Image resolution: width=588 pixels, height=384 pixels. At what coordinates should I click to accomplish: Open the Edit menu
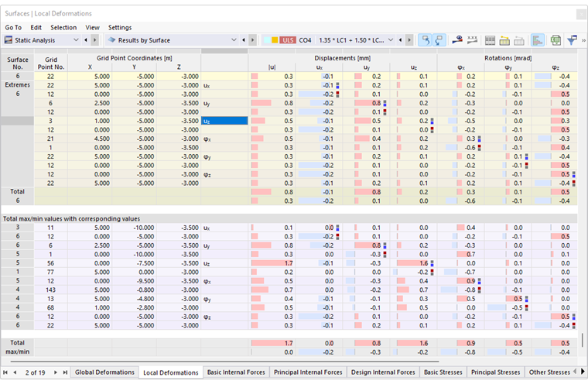tap(36, 27)
